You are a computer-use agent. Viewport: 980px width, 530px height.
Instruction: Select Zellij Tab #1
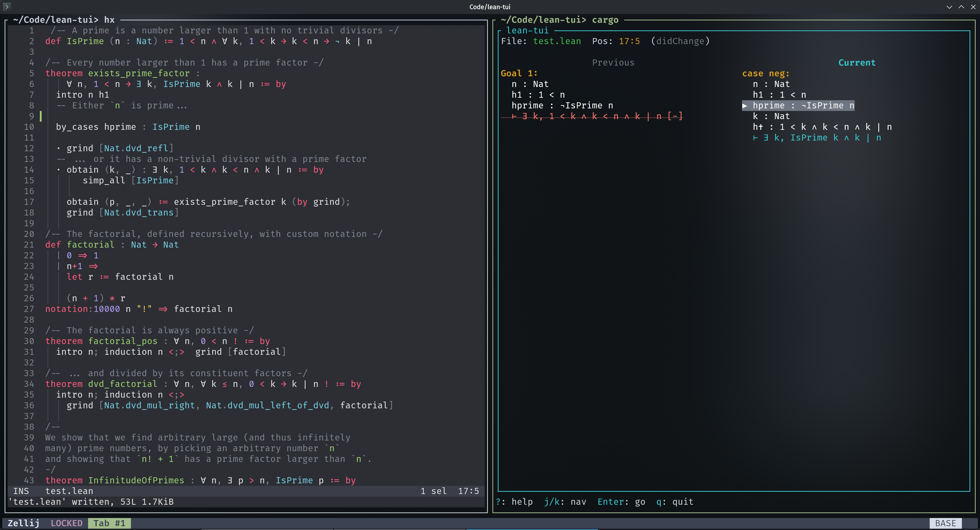pos(109,523)
